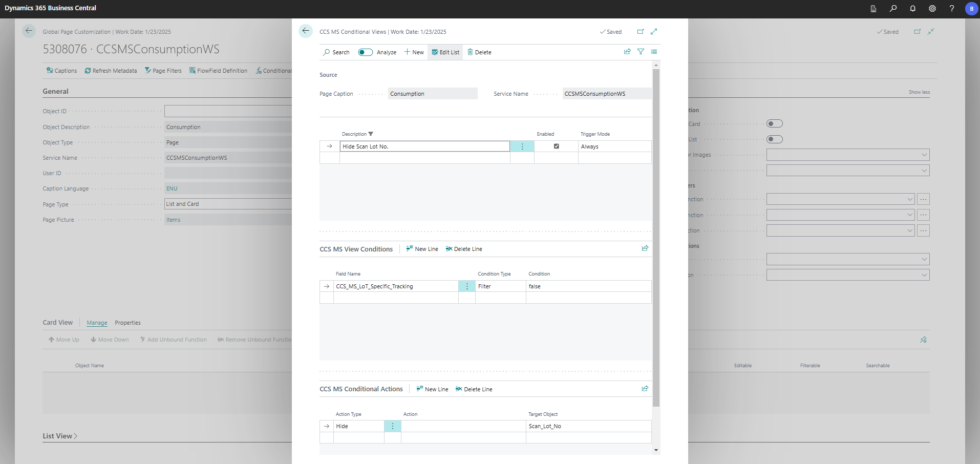
Task: Click the back arrow in Conditional Views dialog
Action: 306,31
